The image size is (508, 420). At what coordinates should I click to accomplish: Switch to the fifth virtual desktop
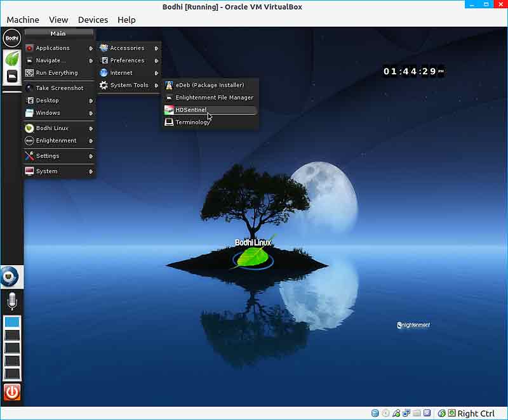12,374
